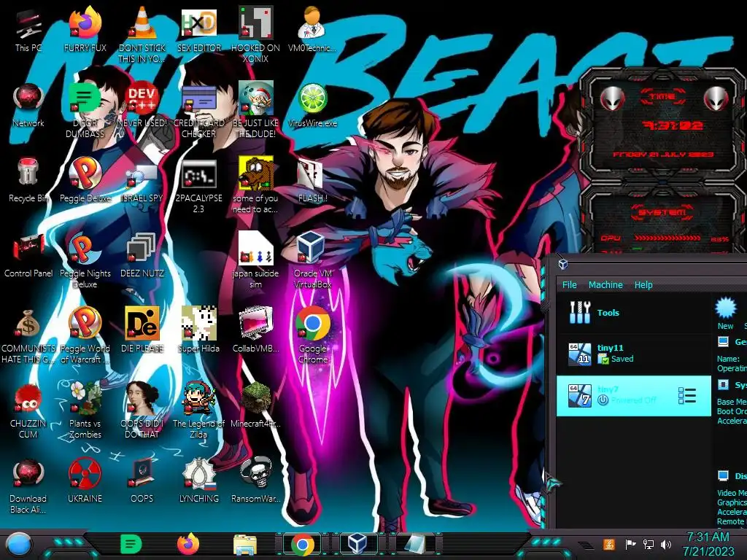Launch the Peggle Nights Deluxe shortcut
This screenshot has height=560, width=747.
(85, 261)
